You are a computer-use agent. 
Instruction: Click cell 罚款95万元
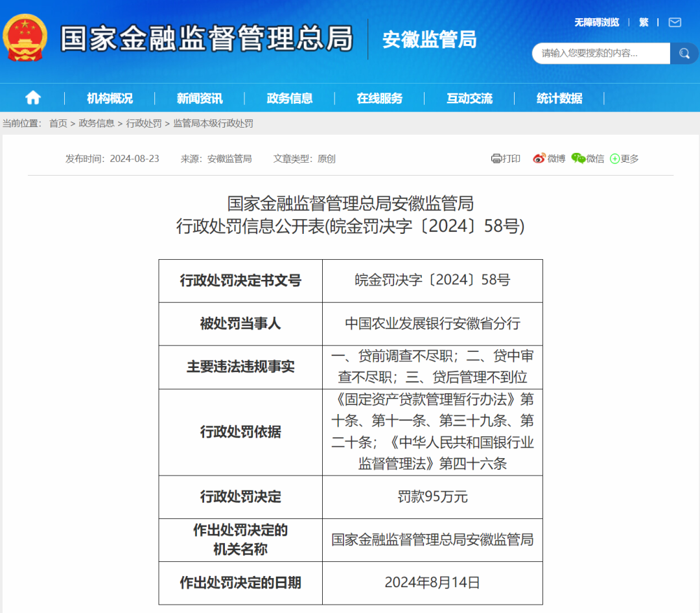(x=432, y=496)
